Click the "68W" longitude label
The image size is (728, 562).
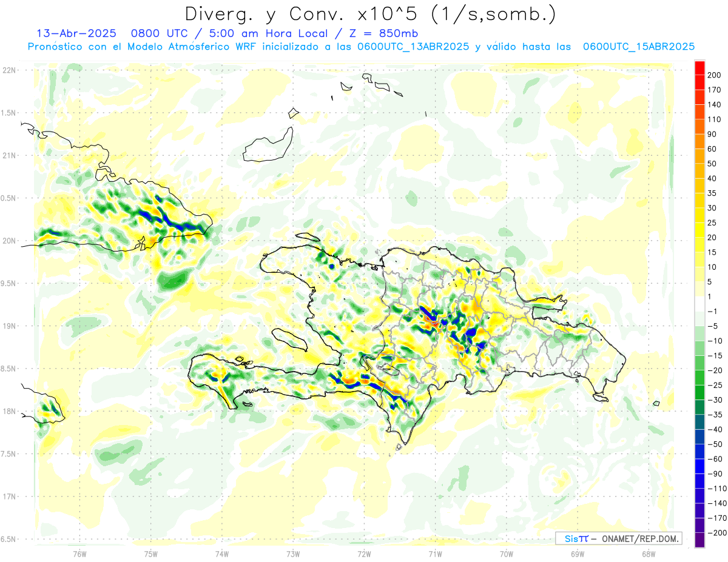[x=649, y=554]
